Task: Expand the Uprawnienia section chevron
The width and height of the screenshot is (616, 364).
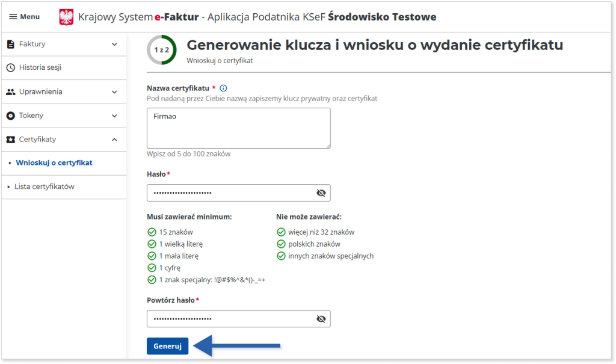Action: tap(114, 92)
